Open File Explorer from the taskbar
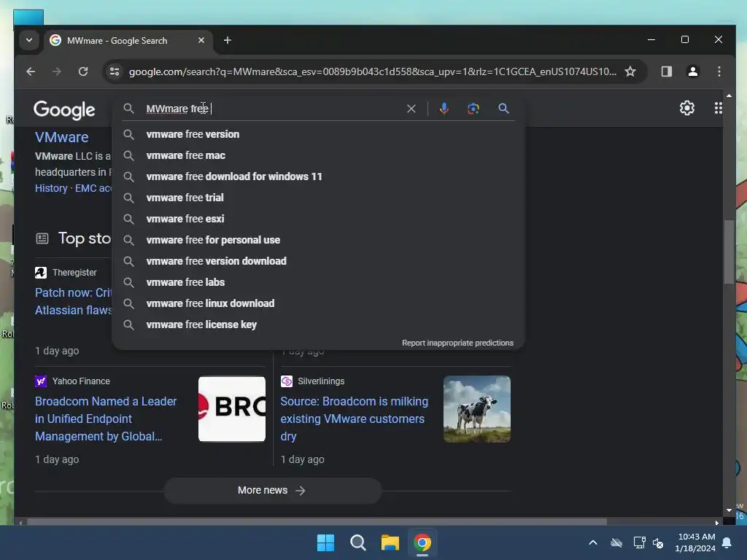747x560 pixels. coord(390,542)
